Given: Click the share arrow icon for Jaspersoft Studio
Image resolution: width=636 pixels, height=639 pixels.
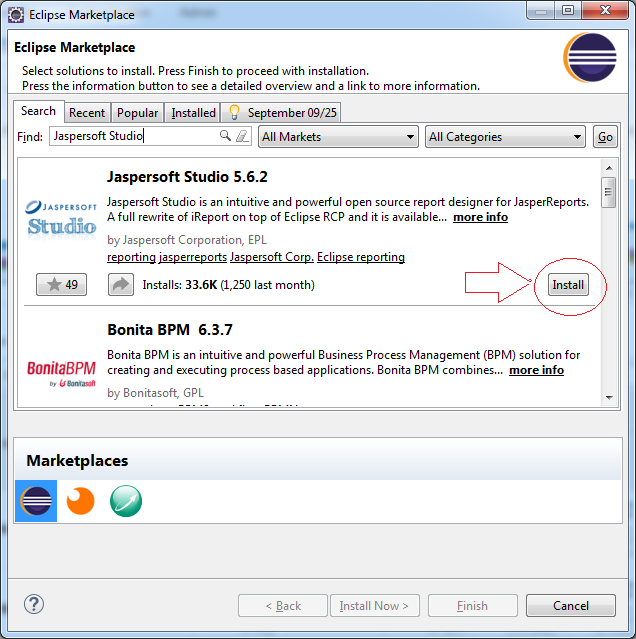Looking at the screenshot, I should coord(121,284).
